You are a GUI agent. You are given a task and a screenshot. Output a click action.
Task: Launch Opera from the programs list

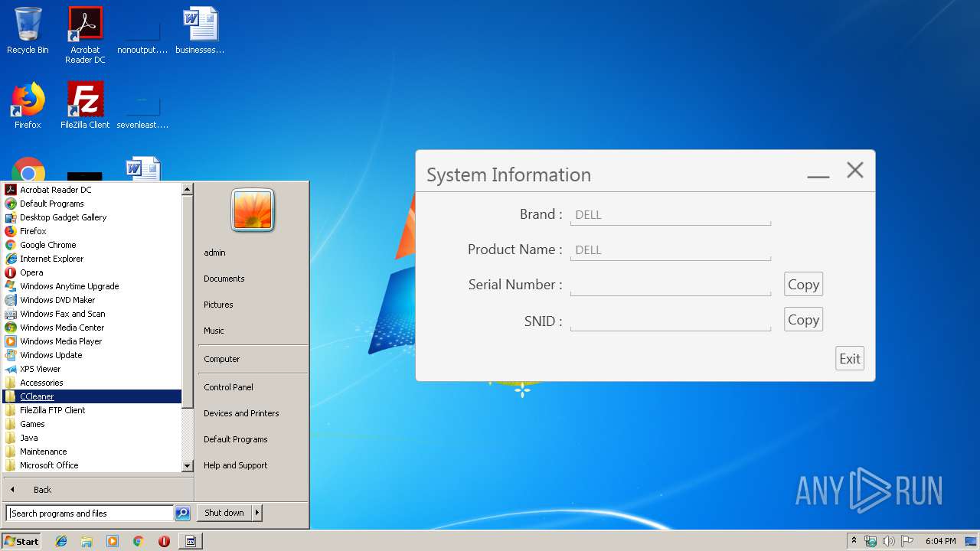[92, 272]
